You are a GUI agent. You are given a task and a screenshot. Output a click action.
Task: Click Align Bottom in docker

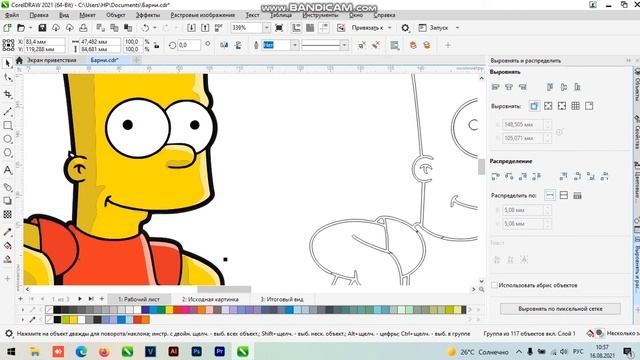tap(577, 87)
